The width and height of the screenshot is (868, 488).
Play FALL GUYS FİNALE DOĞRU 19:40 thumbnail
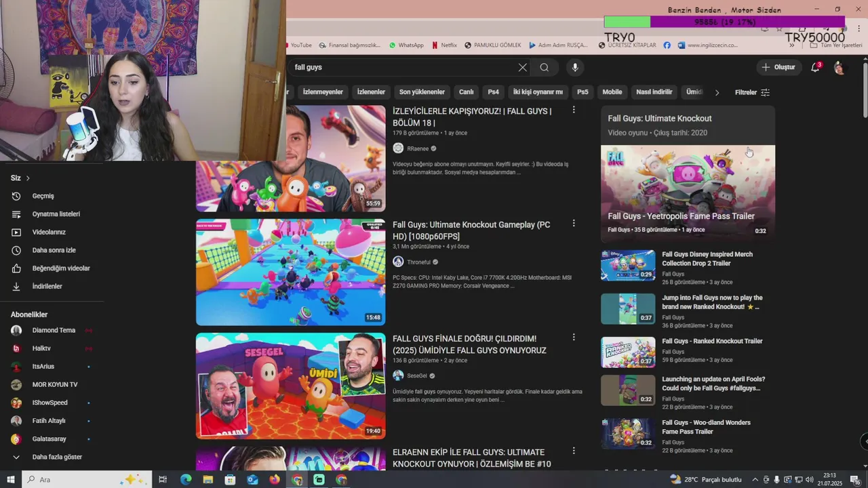290,386
